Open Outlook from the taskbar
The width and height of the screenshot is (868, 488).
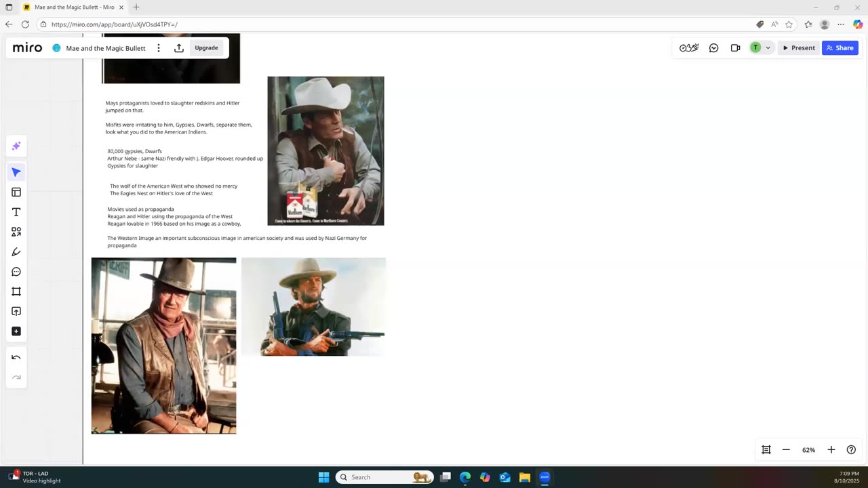coord(505,477)
